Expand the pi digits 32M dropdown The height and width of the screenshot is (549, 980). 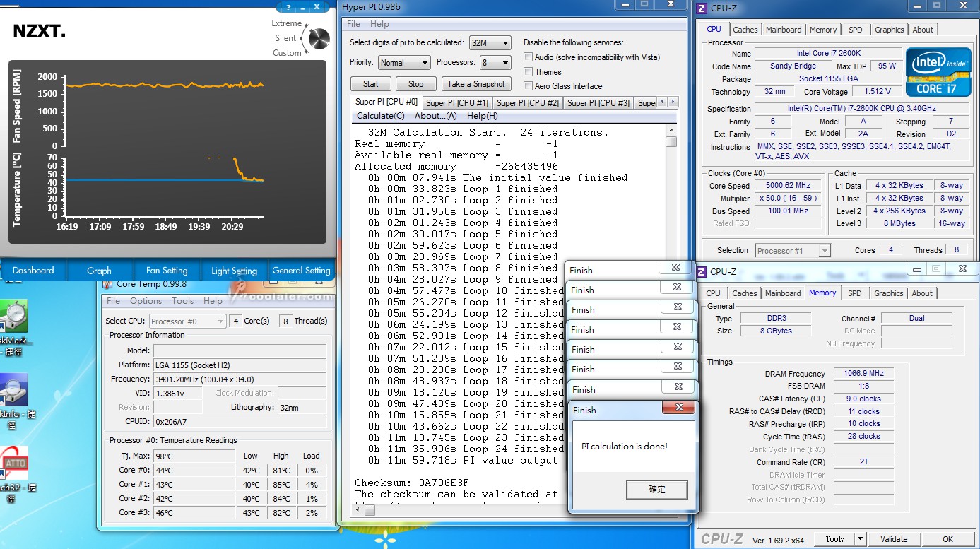[490, 43]
